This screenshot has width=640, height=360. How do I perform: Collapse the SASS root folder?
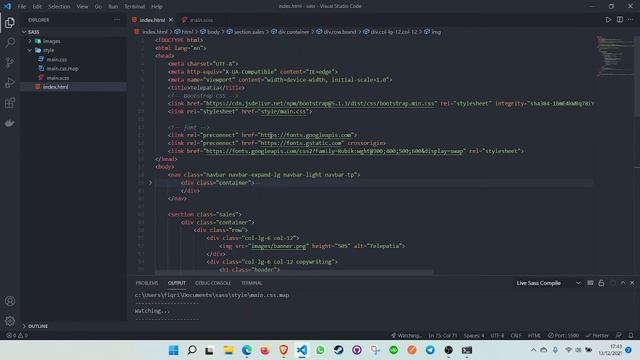point(24,32)
